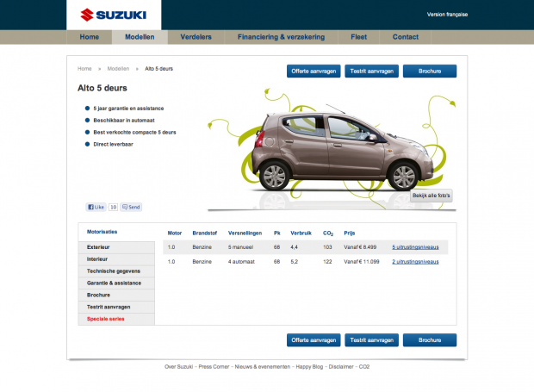Open Nieuws & evenementen footer link
The width and height of the screenshot is (534, 392).
263,367
